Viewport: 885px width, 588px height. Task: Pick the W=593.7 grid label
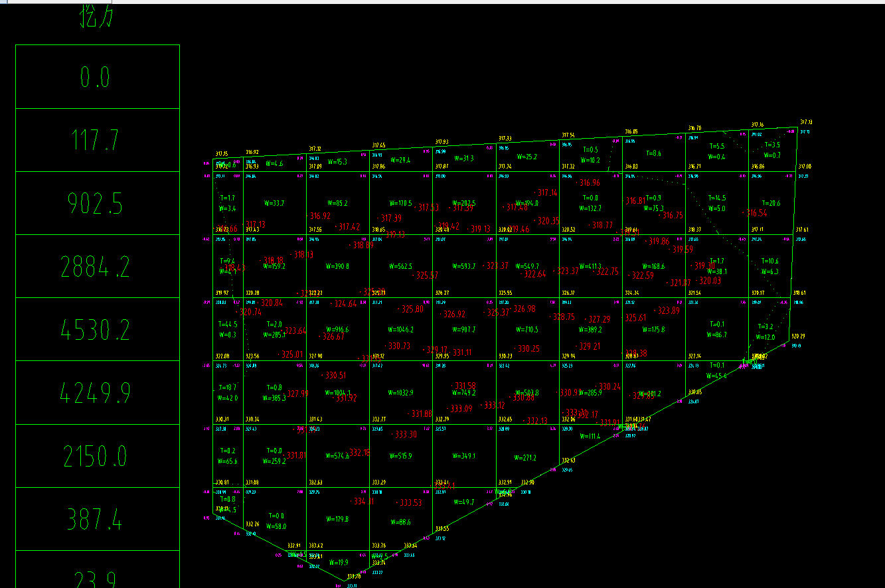coord(463,266)
